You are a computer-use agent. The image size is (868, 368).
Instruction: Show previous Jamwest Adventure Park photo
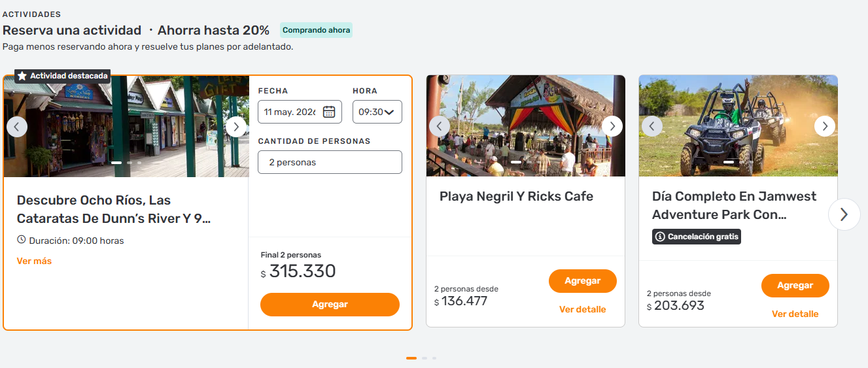[652, 126]
